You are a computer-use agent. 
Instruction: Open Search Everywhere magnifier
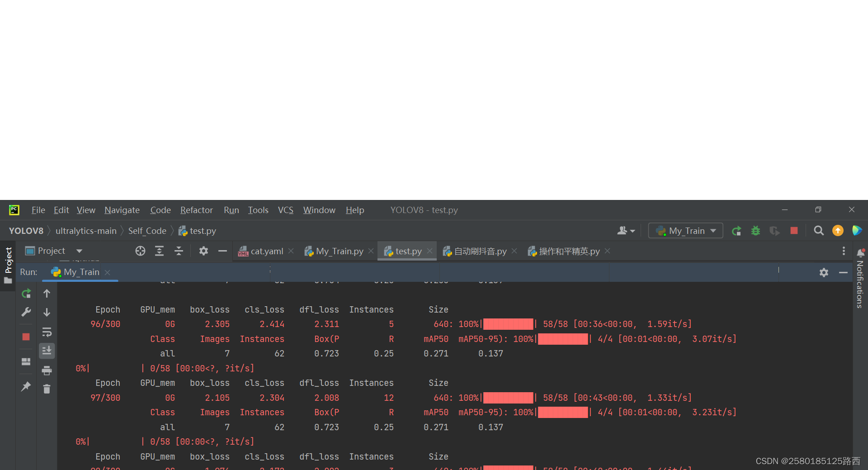click(819, 231)
